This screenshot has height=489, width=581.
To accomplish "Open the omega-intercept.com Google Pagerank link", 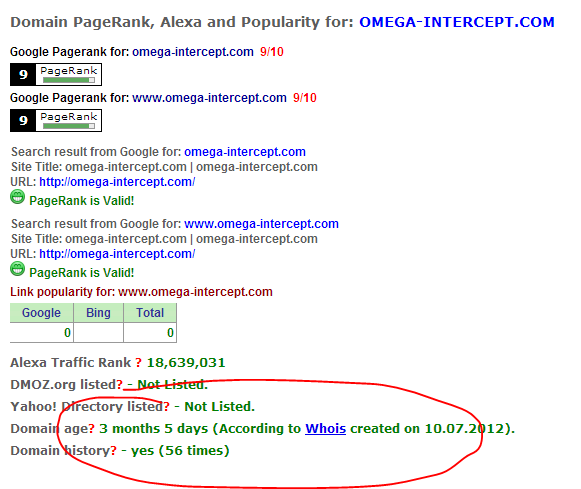I will (x=193, y=52).
